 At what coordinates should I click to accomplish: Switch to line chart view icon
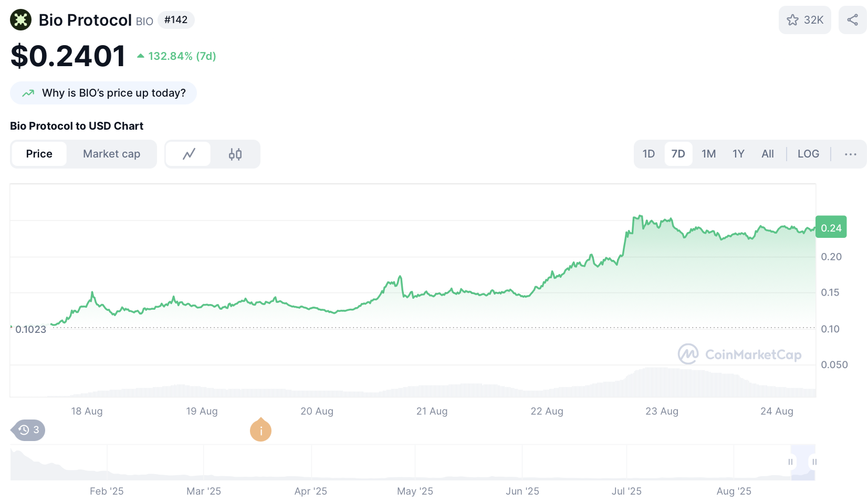tap(189, 154)
